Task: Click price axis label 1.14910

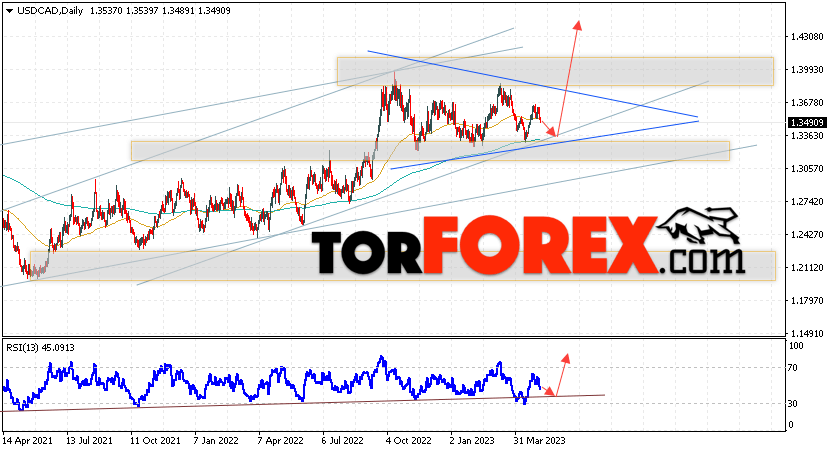Action: (807, 334)
